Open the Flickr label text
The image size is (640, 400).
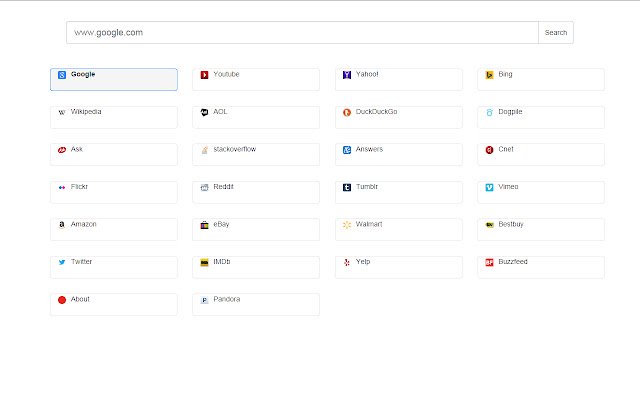pos(79,187)
